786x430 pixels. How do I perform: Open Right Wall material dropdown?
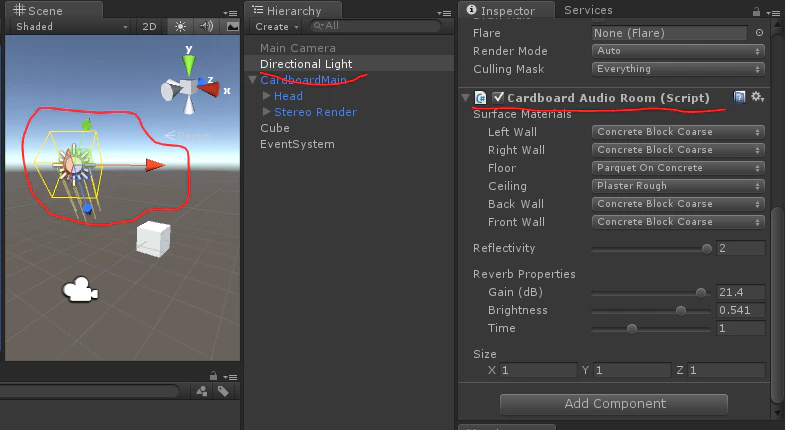(x=678, y=150)
